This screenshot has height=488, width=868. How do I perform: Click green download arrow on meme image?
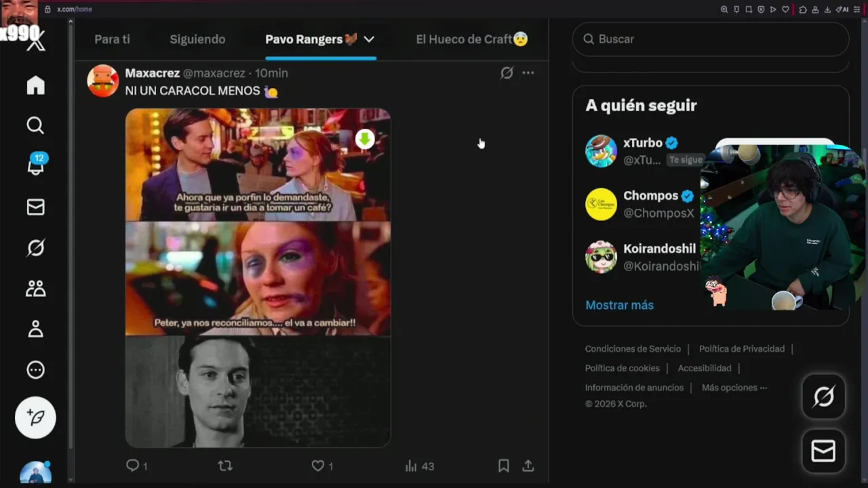pyautogui.click(x=365, y=139)
